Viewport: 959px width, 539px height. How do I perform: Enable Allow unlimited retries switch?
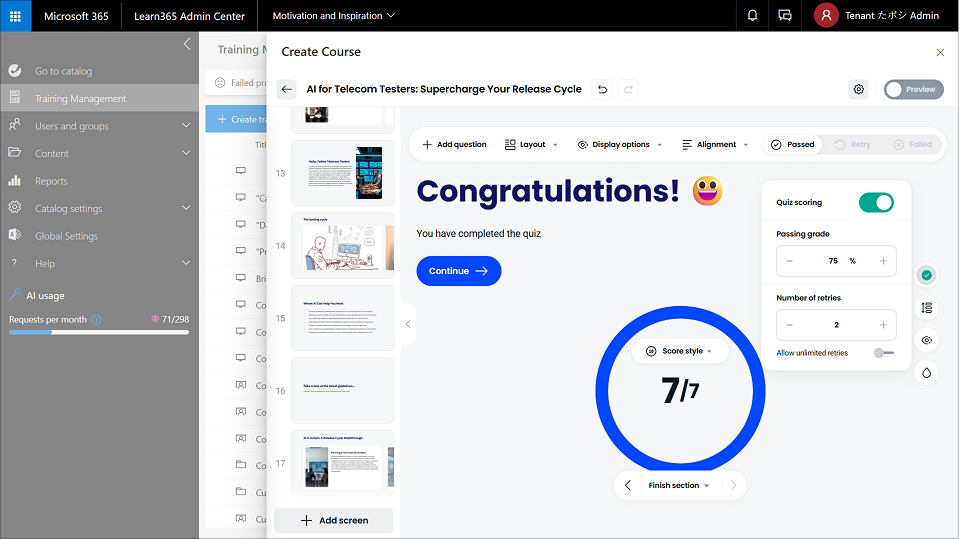(x=883, y=353)
